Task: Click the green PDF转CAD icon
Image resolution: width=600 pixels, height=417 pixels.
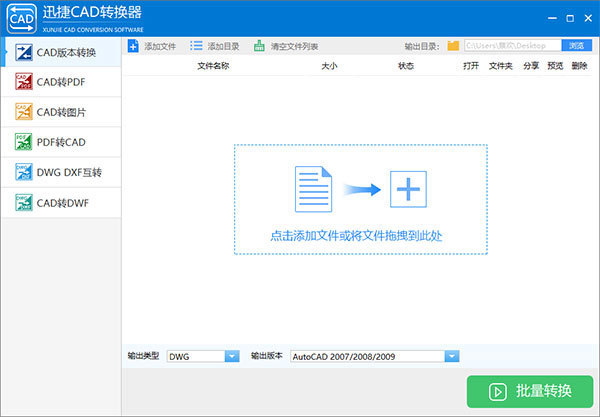Action: click(x=24, y=142)
